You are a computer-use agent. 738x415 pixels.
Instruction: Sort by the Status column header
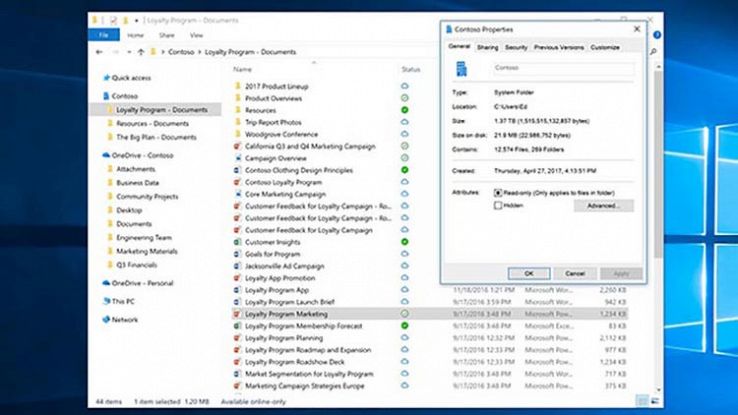point(411,69)
